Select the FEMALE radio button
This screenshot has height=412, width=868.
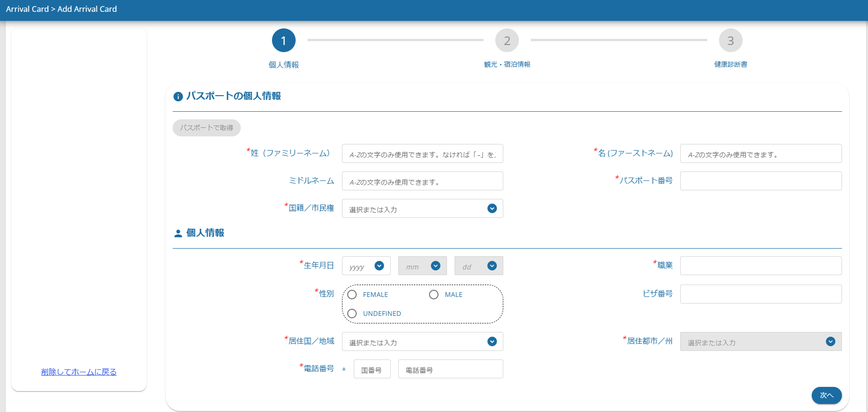coord(352,295)
